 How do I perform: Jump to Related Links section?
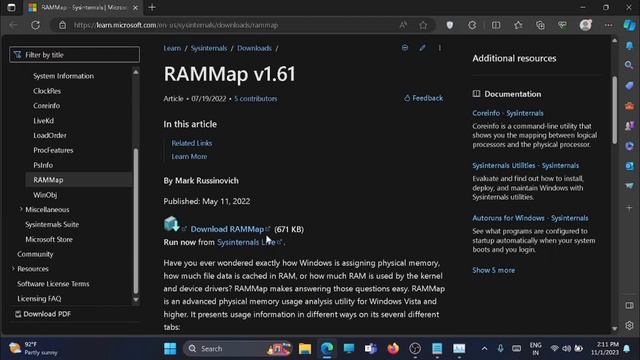click(x=191, y=143)
